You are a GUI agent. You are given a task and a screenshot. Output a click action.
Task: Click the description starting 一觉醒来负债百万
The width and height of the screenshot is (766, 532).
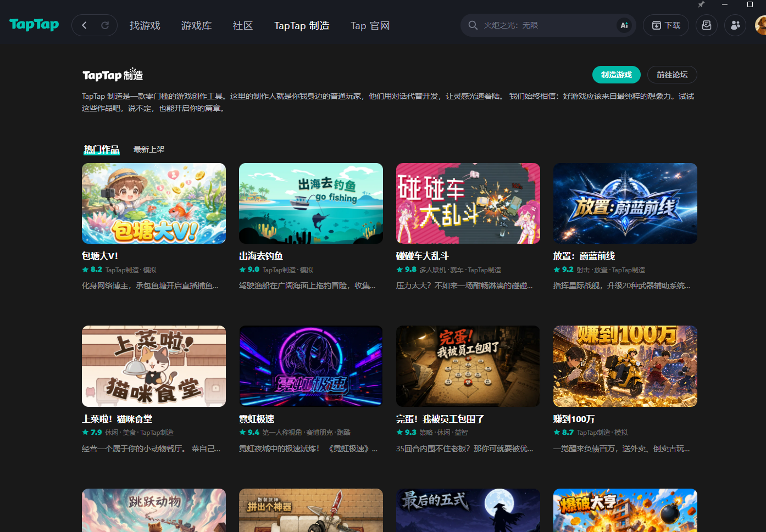(621, 449)
